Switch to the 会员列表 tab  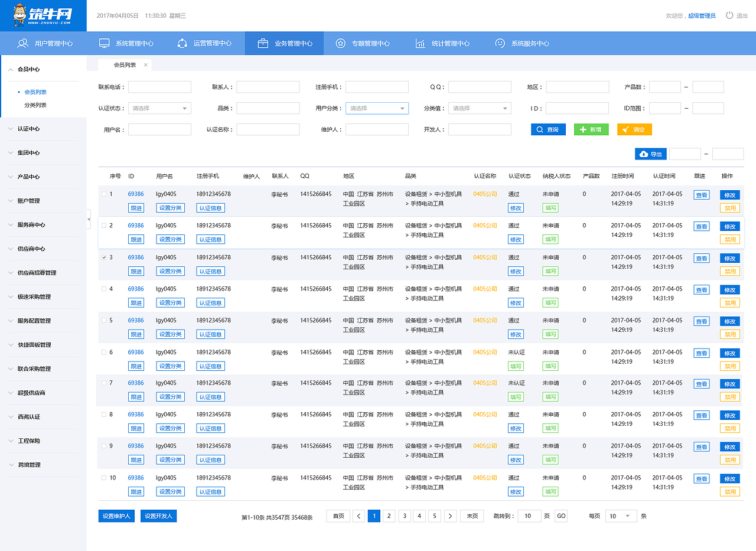(125, 64)
